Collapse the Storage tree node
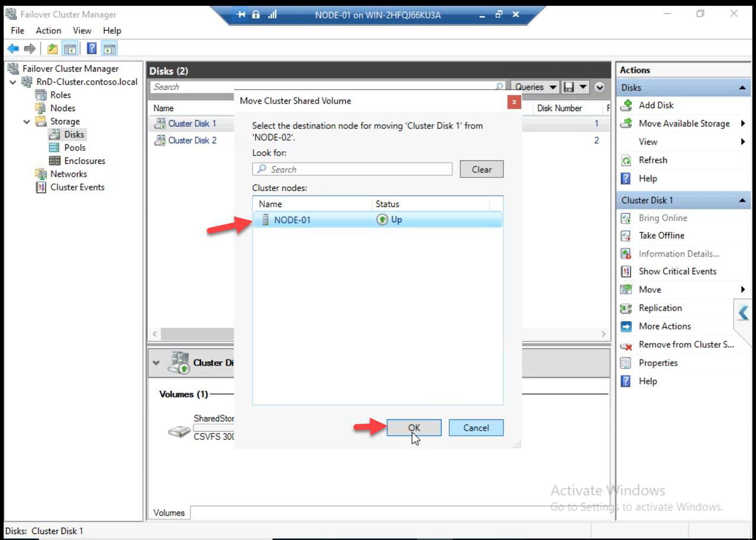This screenshot has width=756, height=540. coord(27,122)
